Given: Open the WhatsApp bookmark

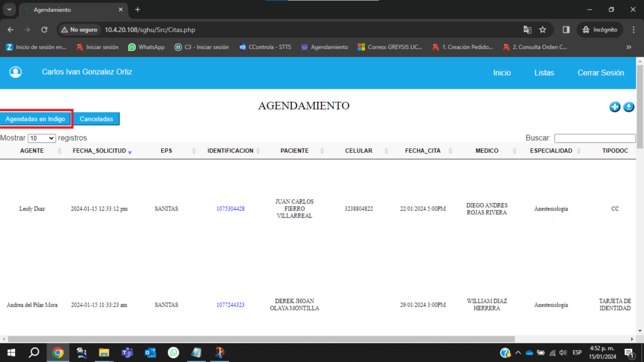Looking at the screenshot, I should [146, 47].
